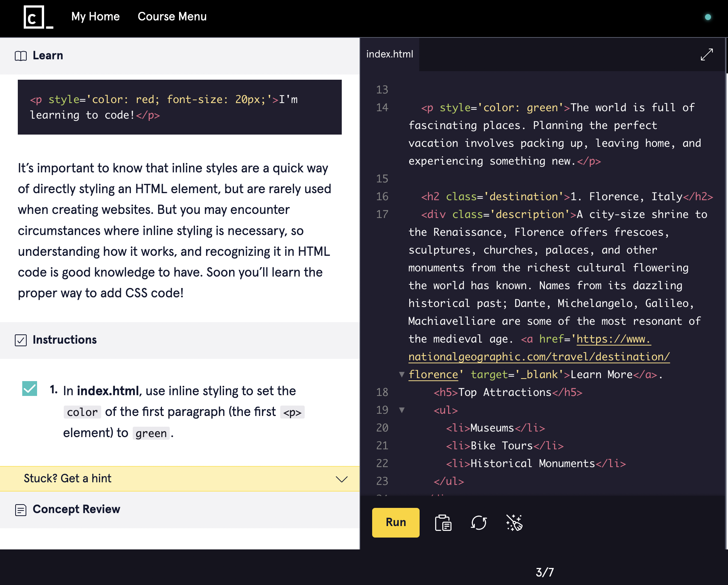Screen dimensions: 728x585
Task: Expand the Stuck? Get a hint chevron
Action: coord(341,479)
